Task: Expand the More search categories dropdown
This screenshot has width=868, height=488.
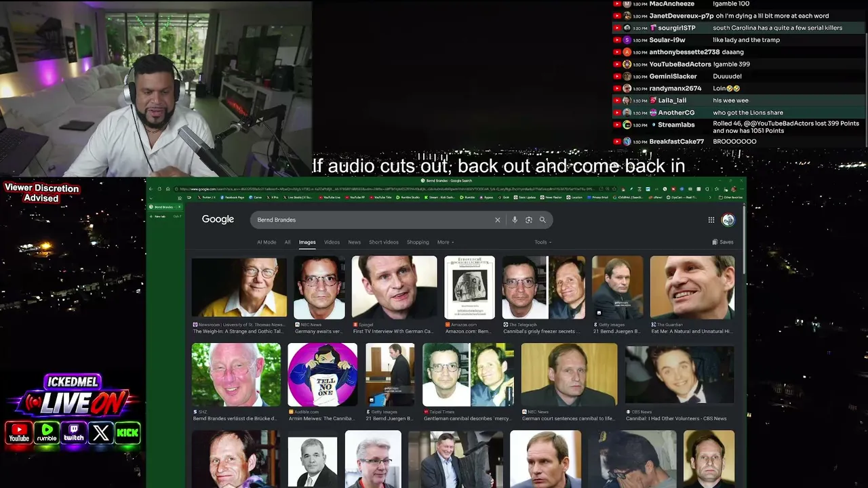Action: click(x=446, y=242)
